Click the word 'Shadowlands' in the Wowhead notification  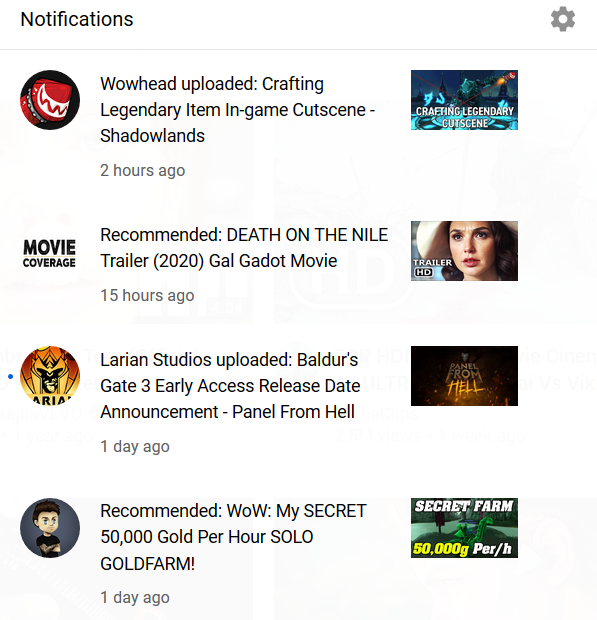152,136
